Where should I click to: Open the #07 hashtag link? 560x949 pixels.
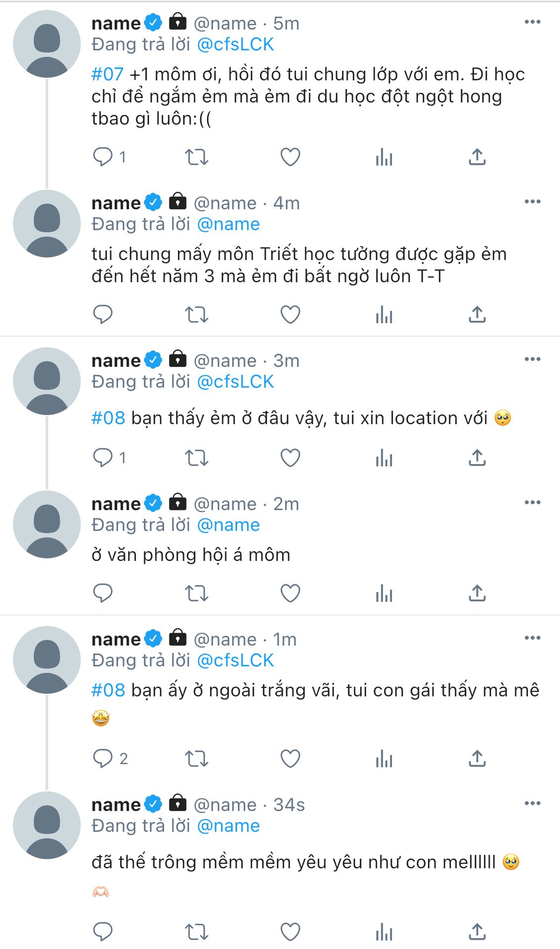107,74
